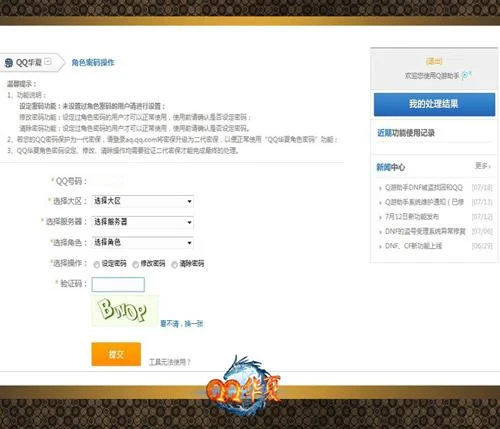
Task: Click the 新闻中心 heading
Action: click(391, 167)
